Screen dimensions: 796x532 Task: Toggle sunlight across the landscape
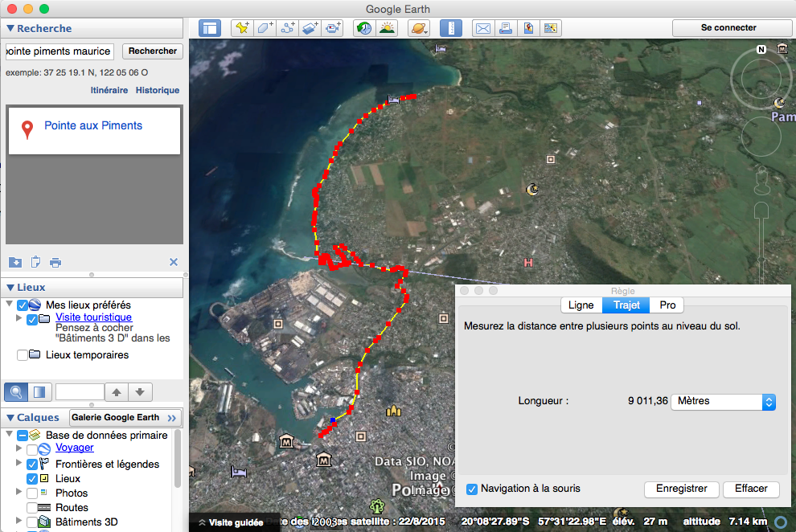(x=388, y=27)
